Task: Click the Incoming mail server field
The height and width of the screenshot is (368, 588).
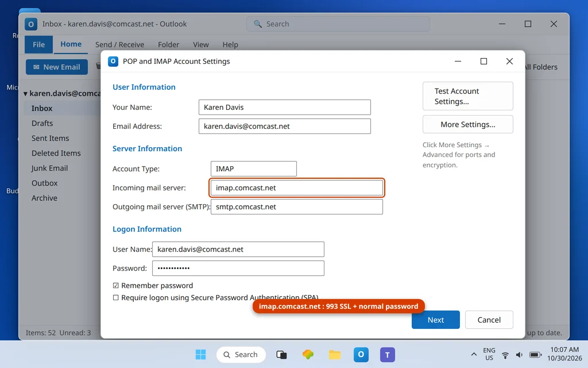Action: (297, 188)
